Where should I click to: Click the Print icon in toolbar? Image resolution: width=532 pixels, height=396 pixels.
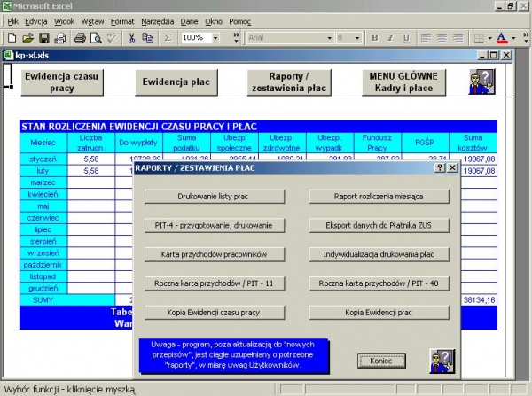click(80, 38)
